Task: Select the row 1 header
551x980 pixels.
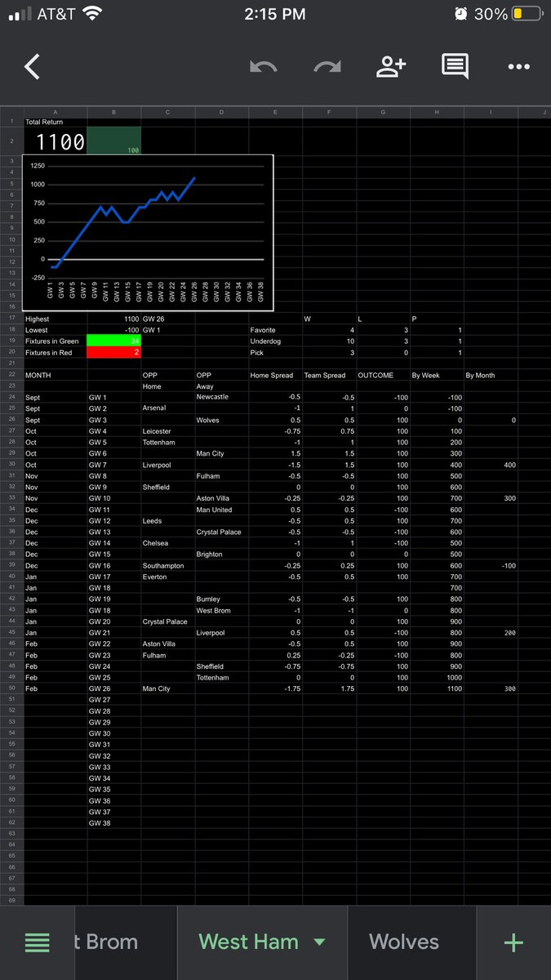Action: (x=12, y=122)
